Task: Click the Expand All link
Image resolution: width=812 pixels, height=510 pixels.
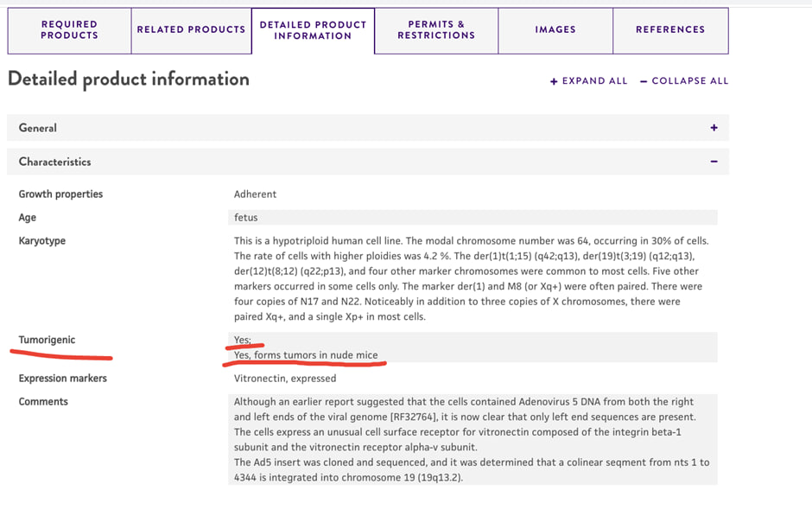Action: 589,81
